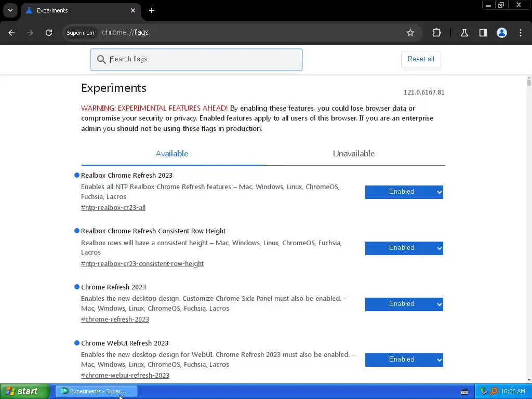532x399 pixels.
Task: Click the scrollbar down arrow
Action: [x=528, y=381]
